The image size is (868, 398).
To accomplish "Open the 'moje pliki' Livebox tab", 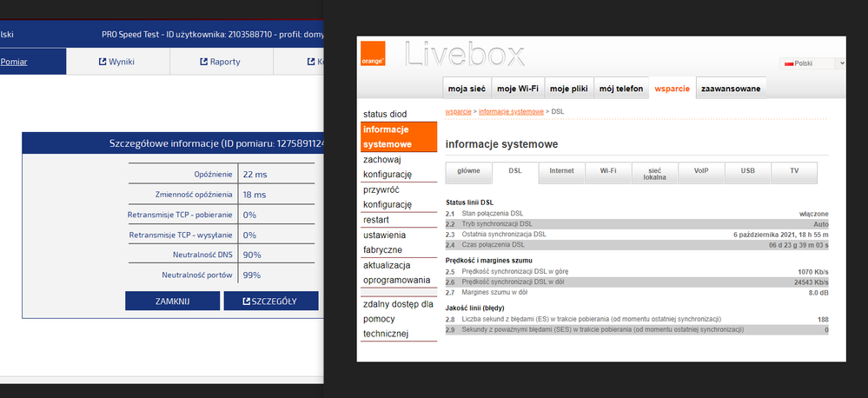I will [x=568, y=89].
